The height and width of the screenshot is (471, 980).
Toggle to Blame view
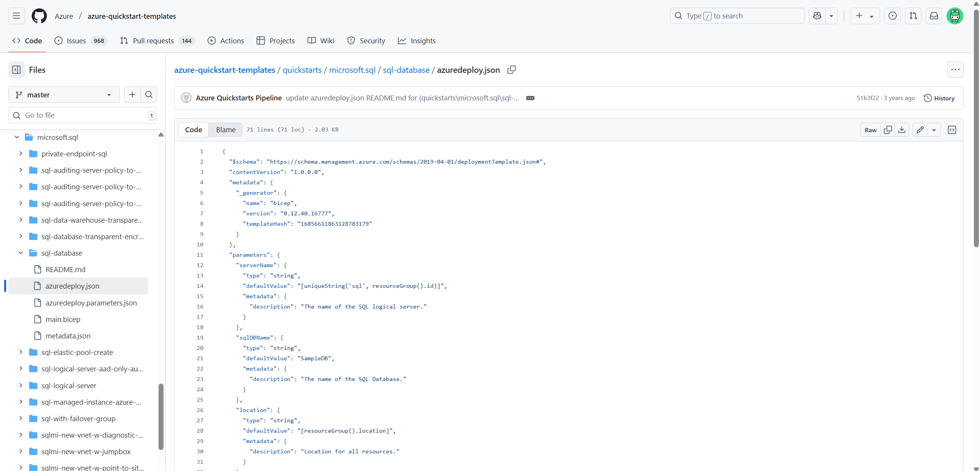[x=226, y=130]
